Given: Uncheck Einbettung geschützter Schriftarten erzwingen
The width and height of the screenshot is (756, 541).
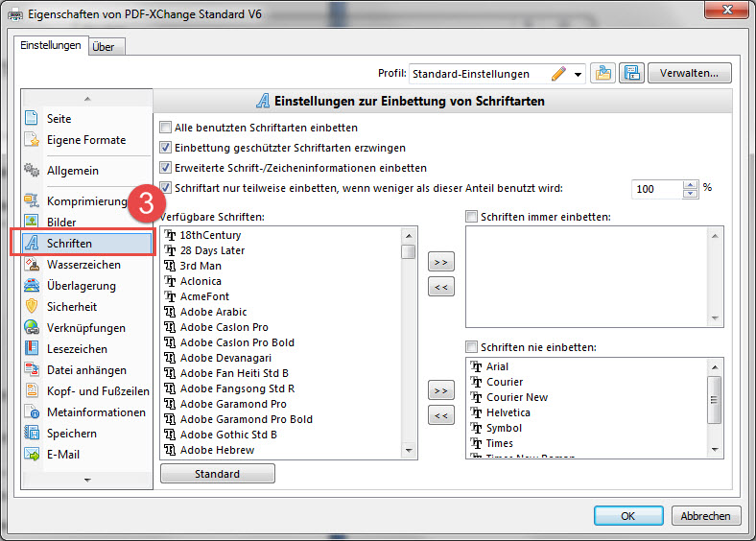Looking at the screenshot, I should click(165, 148).
